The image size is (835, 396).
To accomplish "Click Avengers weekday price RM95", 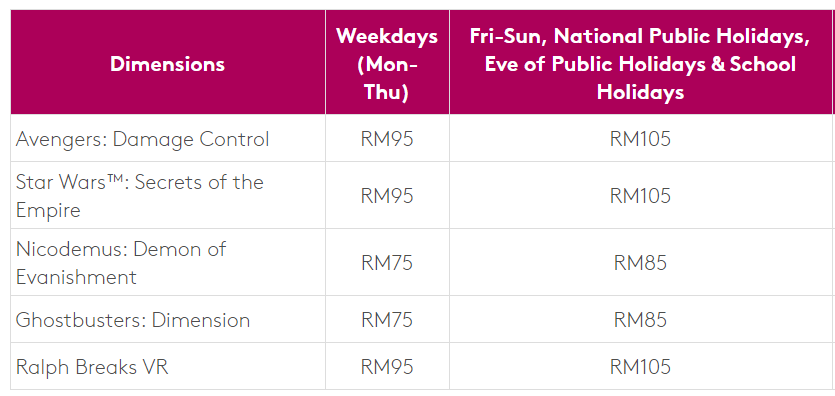I will tap(387, 139).
